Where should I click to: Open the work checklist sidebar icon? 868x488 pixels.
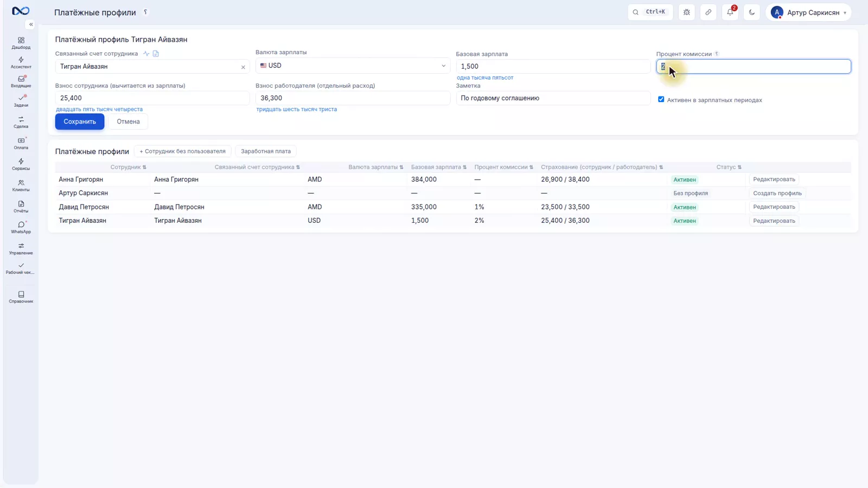21,268
